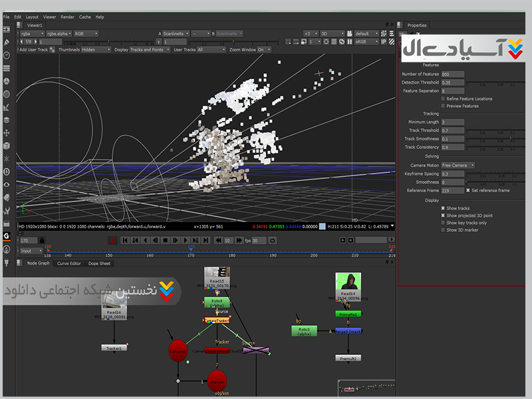
Task: Click the Number of Features input field
Action: 452,74
